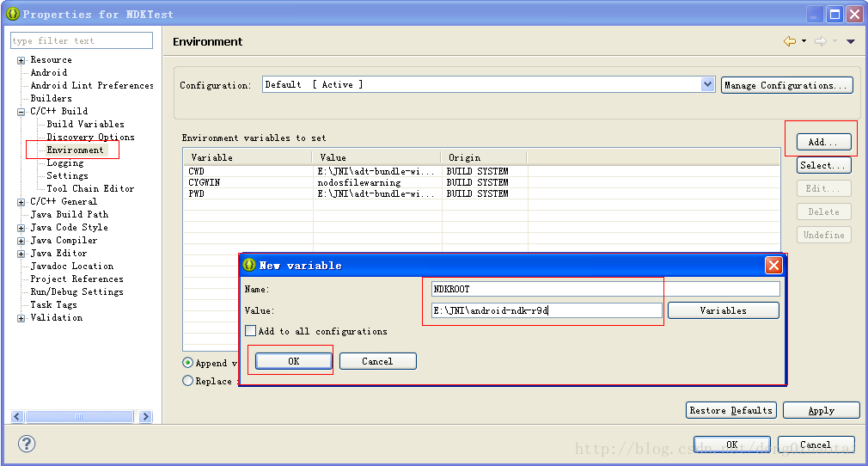The width and height of the screenshot is (868, 466).
Task: Open the Builders properties page
Action: (x=51, y=98)
